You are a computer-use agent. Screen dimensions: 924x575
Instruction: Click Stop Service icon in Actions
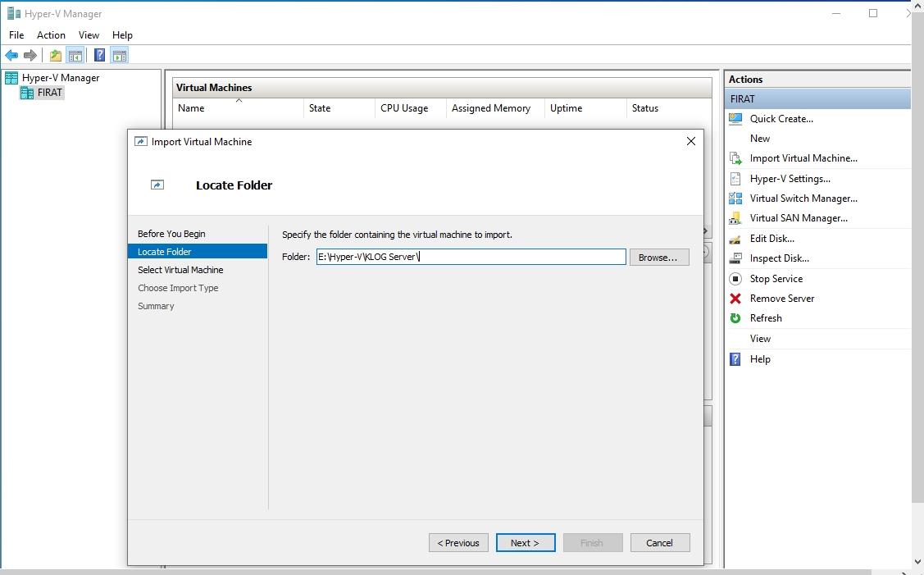(735, 278)
